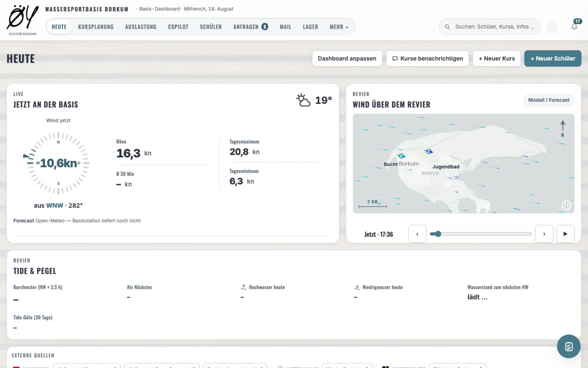Click the ØY Wassersportbasis logo

(22, 20)
